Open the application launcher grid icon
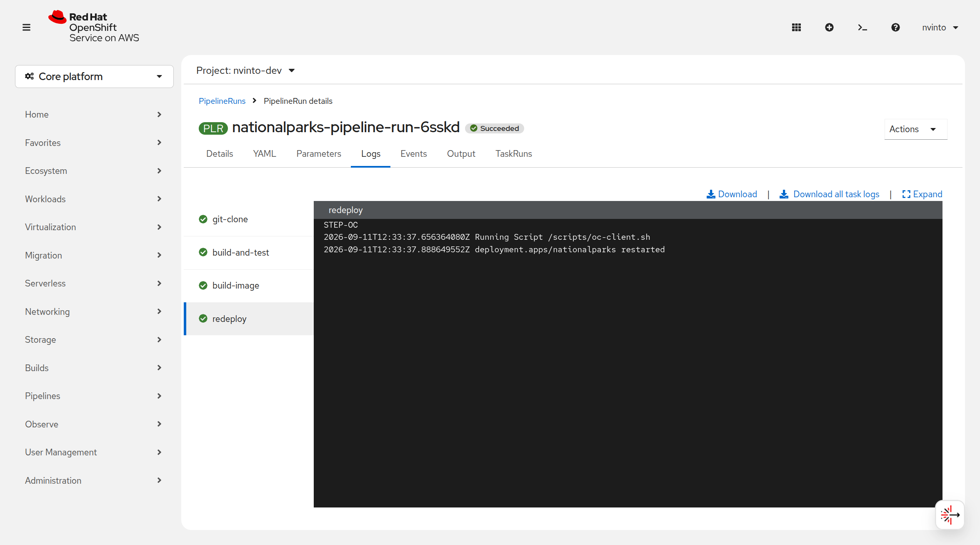980x545 pixels. [x=796, y=28]
